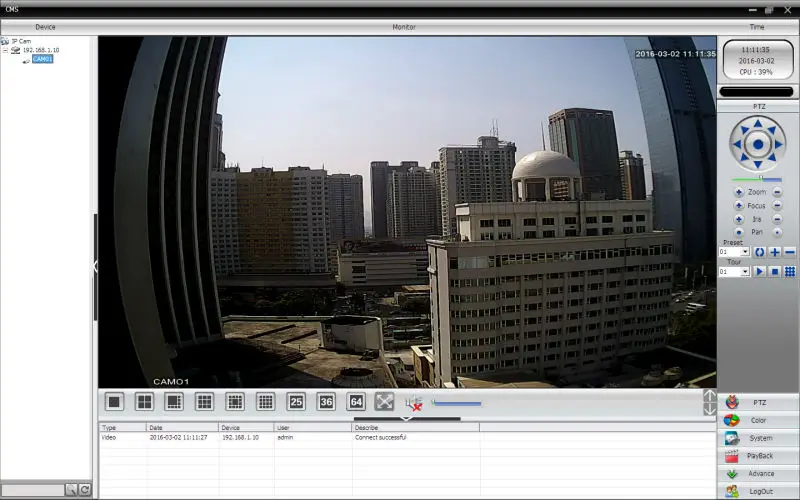This screenshot has height=500, width=800.
Task: Open the System menu button
Action: [758, 438]
